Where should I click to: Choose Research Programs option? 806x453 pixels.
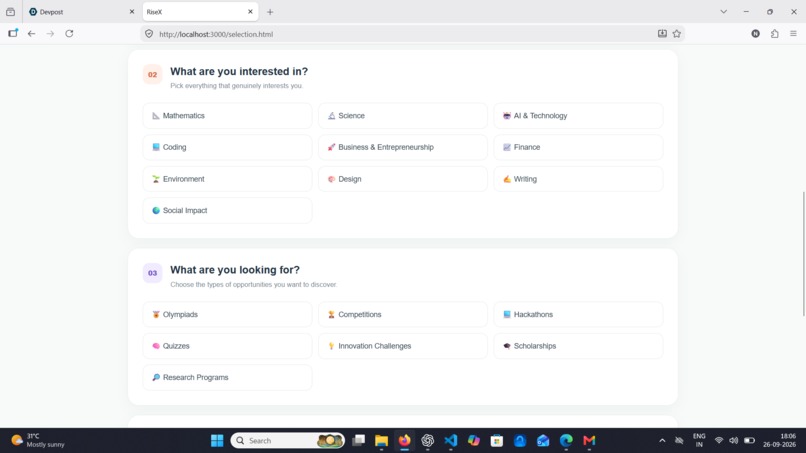click(227, 377)
